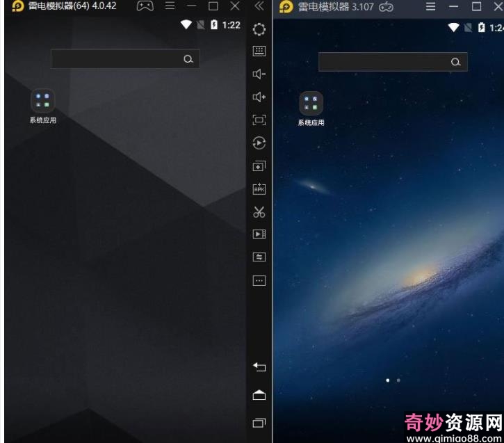Image resolution: width=504 pixels, height=443 pixels.
Task: Click battery icon in LDPlayer 4.0.42 status bar
Action: 213,25
